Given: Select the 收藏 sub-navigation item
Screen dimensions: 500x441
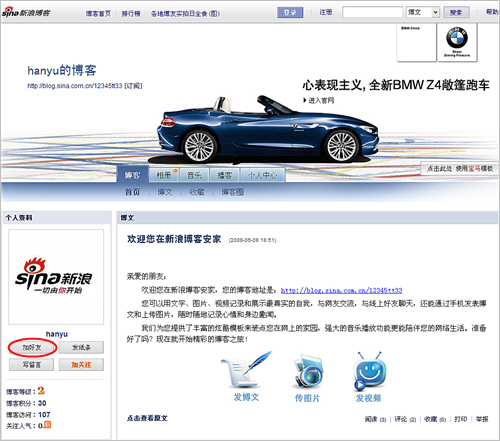Looking at the screenshot, I should (x=197, y=192).
